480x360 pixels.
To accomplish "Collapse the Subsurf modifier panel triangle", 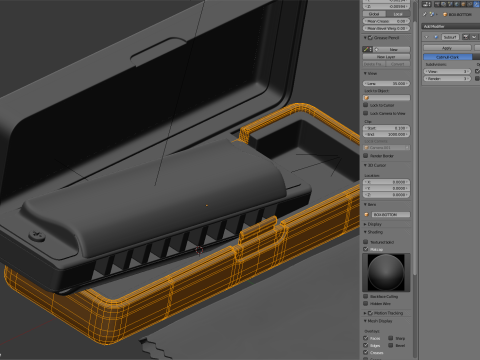I will coord(427,37).
